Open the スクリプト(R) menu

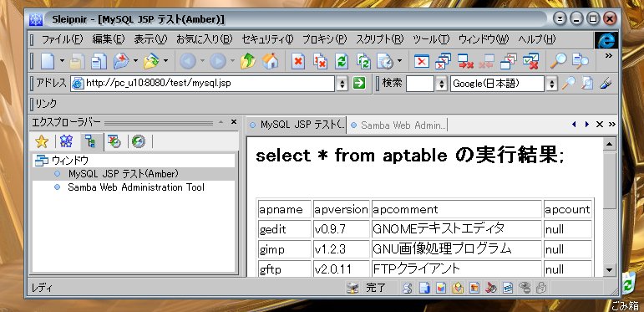point(380,39)
